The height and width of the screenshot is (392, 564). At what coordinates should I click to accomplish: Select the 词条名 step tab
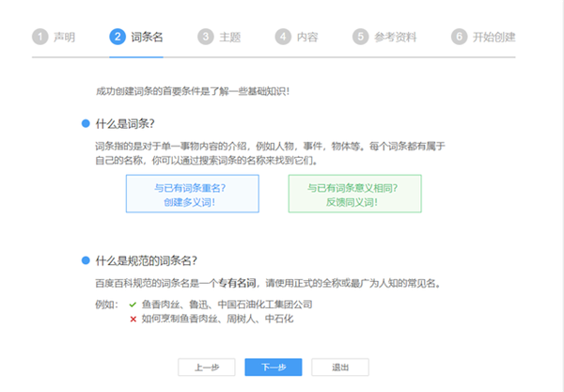[x=136, y=37]
